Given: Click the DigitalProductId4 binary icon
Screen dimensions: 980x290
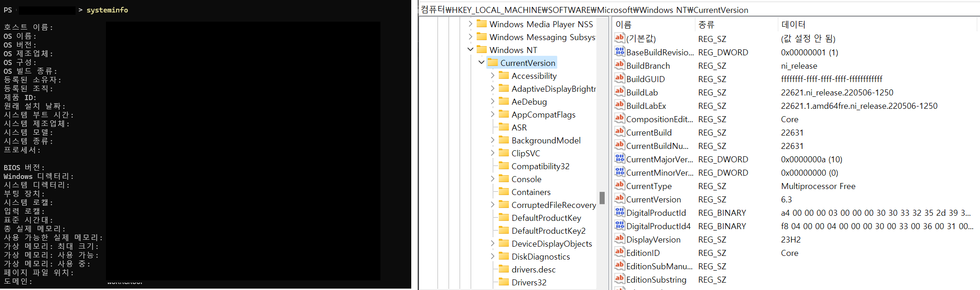Looking at the screenshot, I should click(x=620, y=225).
